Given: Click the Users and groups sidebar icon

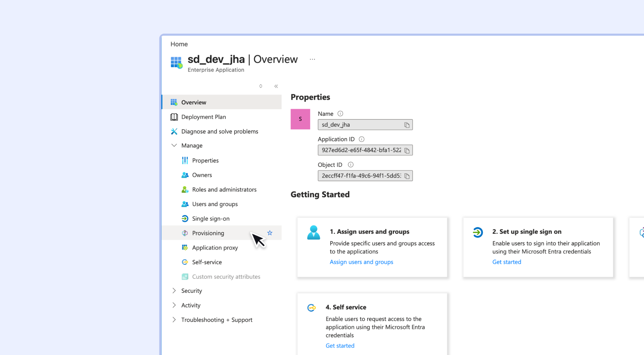Looking at the screenshot, I should [x=185, y=204].
